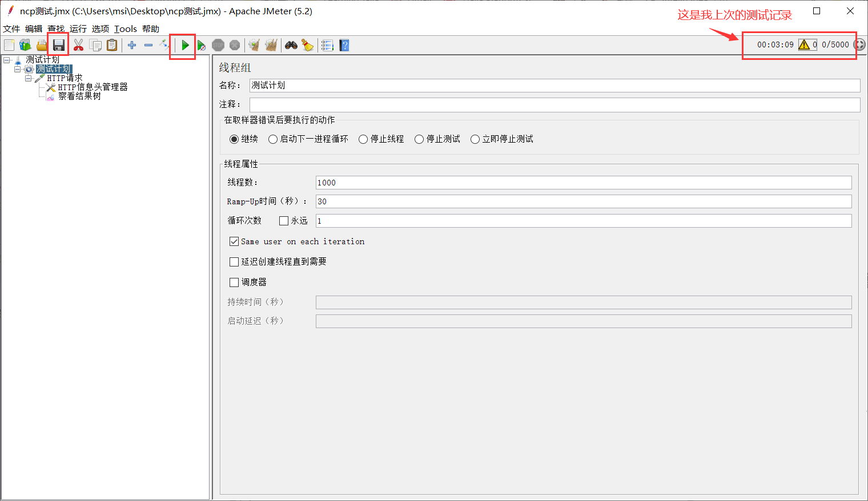Uncheck Same user on each iteration

234,241
